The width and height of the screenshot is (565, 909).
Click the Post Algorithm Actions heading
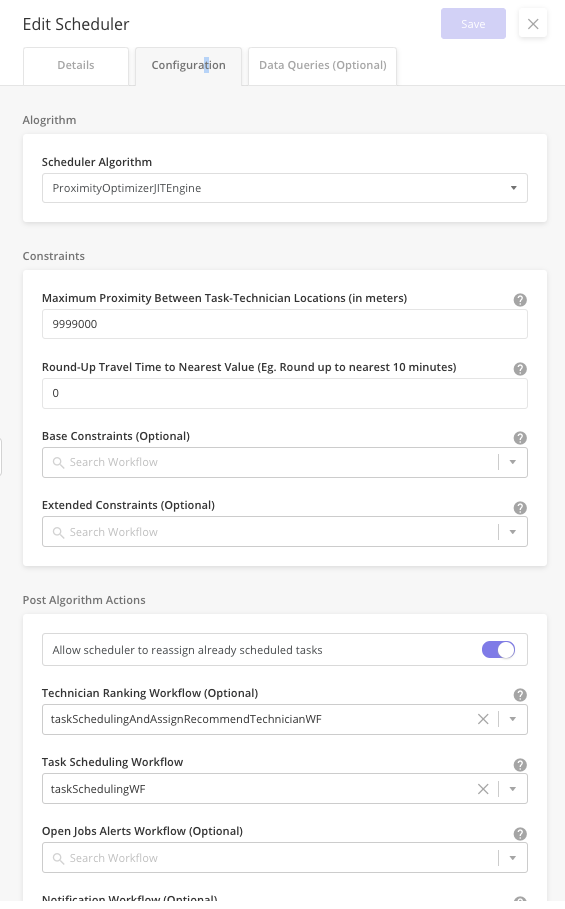click(84, 600)
